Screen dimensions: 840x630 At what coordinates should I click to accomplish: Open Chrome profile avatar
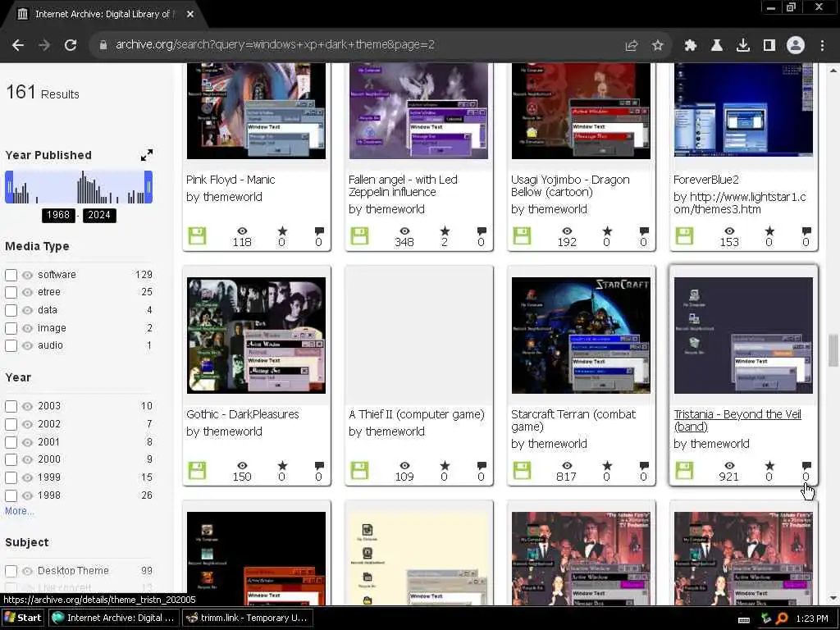796,46
